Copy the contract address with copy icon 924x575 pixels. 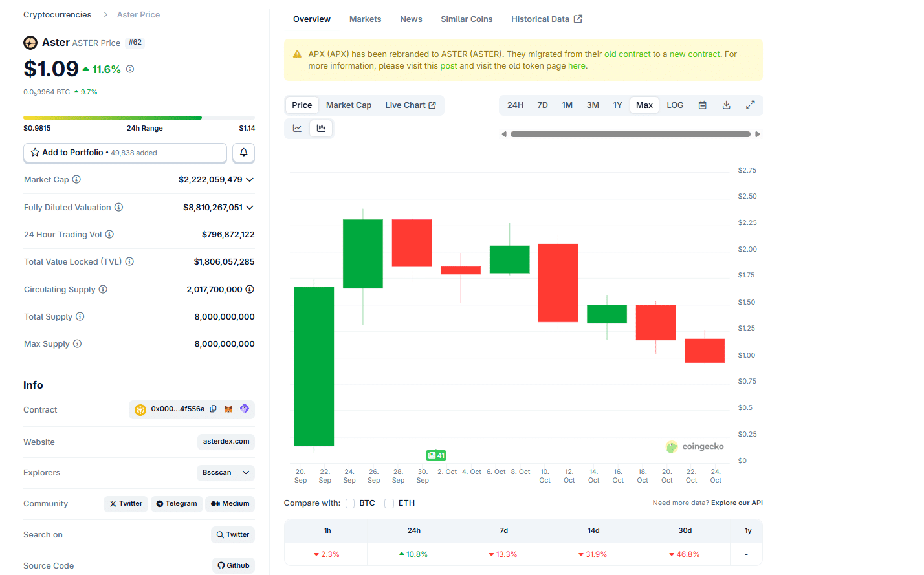pyautogui.click(x=213, y=409)
